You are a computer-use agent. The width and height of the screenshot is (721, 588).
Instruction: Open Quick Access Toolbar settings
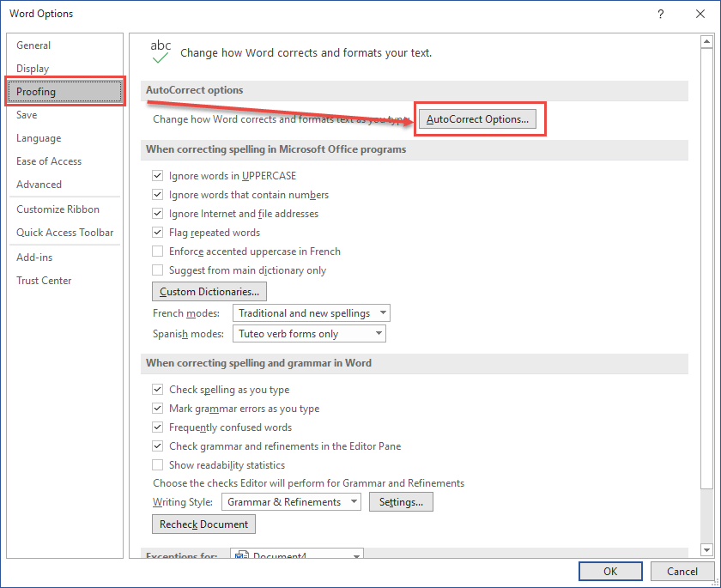coord(65,233)
